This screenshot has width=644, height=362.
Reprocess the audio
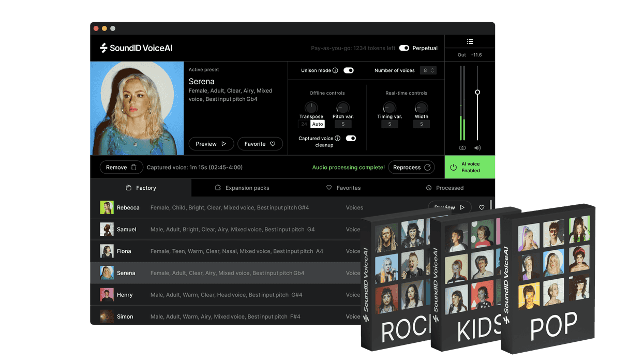coord(412,168)
